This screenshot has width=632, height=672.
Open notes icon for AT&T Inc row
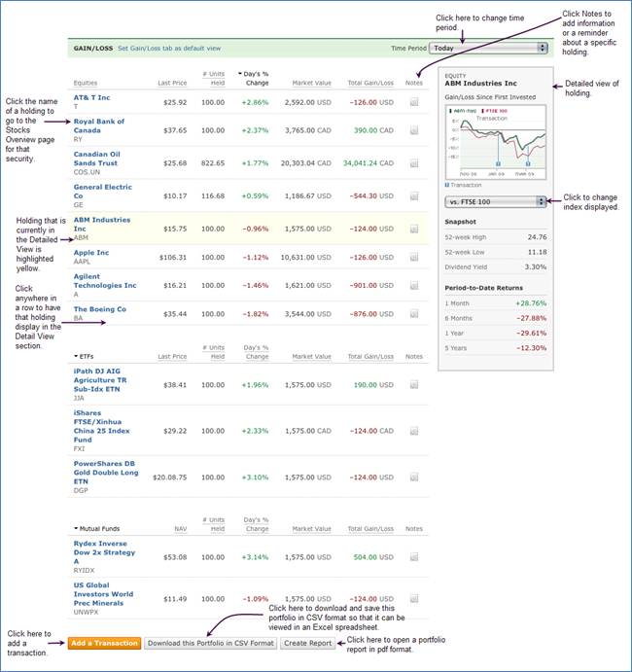tap(414, 102)
